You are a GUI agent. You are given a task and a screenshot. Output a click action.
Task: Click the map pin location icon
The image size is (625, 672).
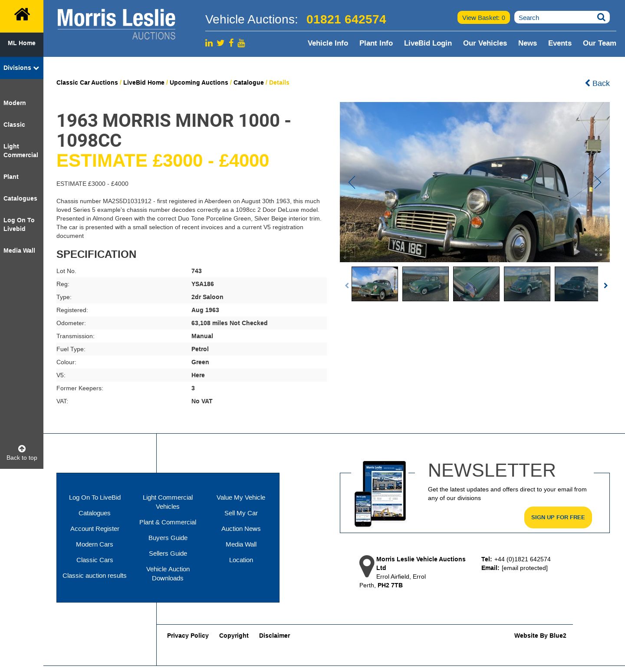(367, 566)
